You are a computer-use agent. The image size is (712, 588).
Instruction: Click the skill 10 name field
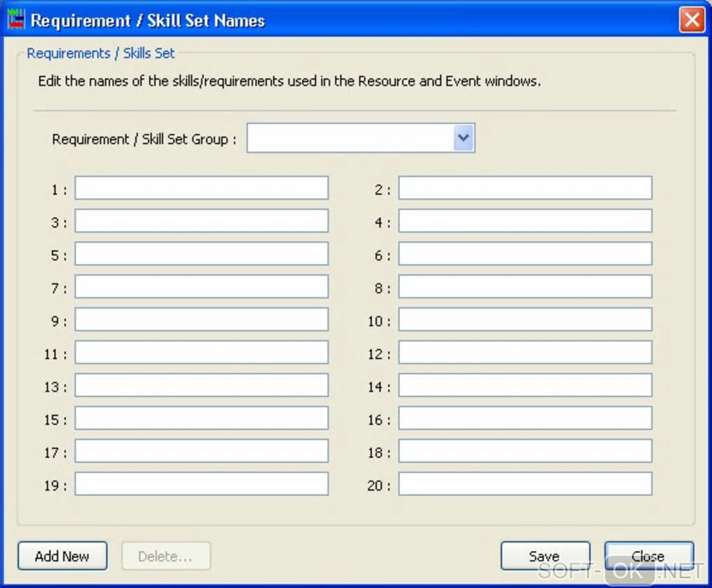[525, 319]
